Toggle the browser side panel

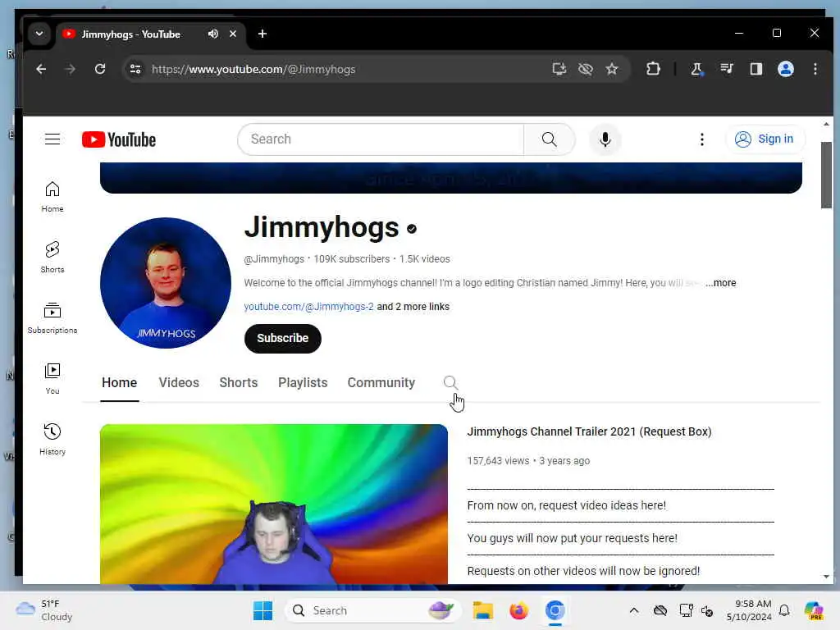[756, 69]
